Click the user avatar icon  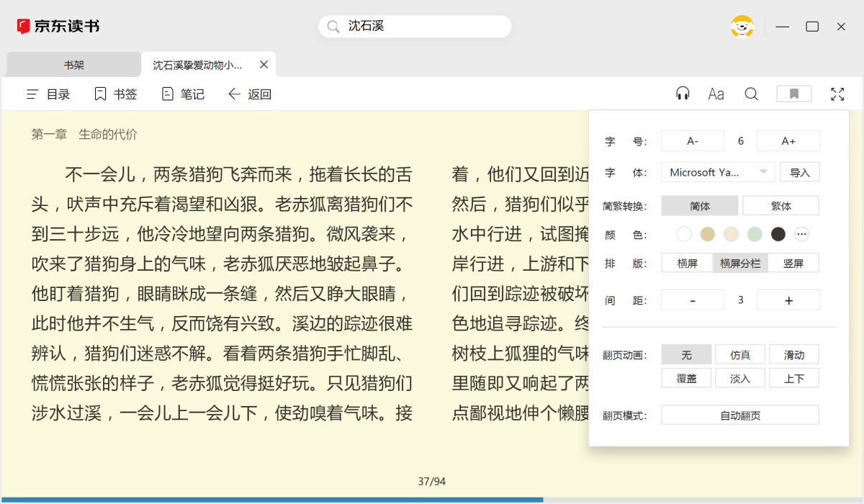click(742, 27)
